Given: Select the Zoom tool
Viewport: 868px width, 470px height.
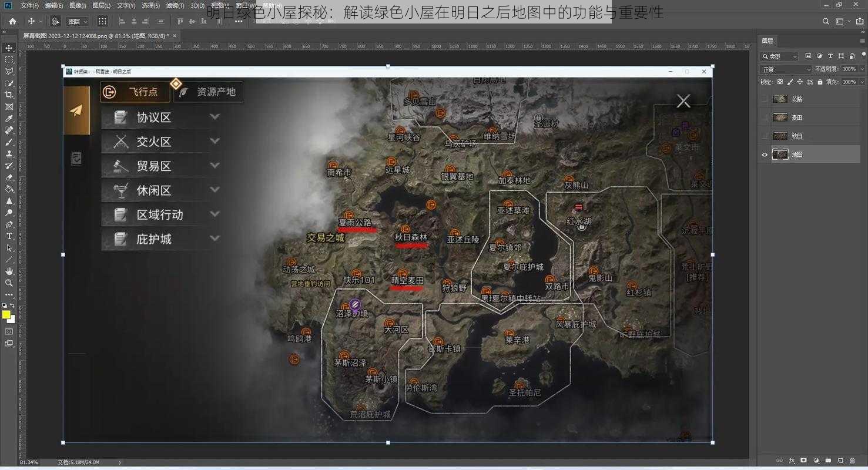Looking at the screenshot, I should coord(9,283).
